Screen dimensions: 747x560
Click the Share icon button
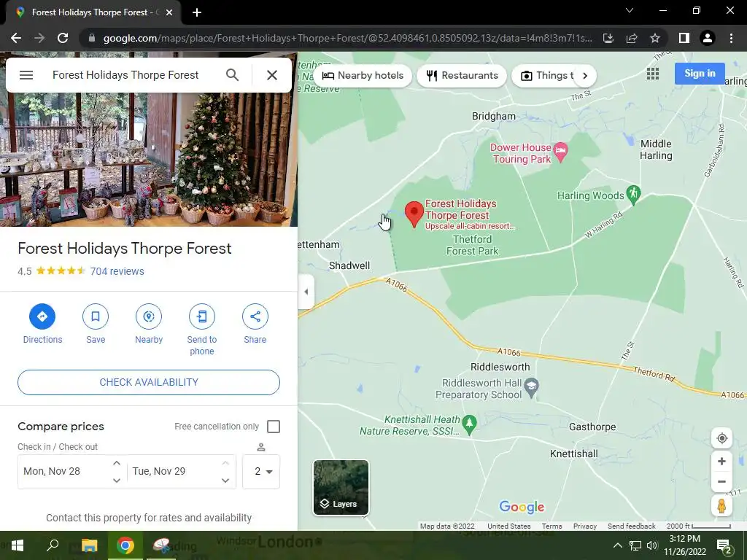[255, 316]
